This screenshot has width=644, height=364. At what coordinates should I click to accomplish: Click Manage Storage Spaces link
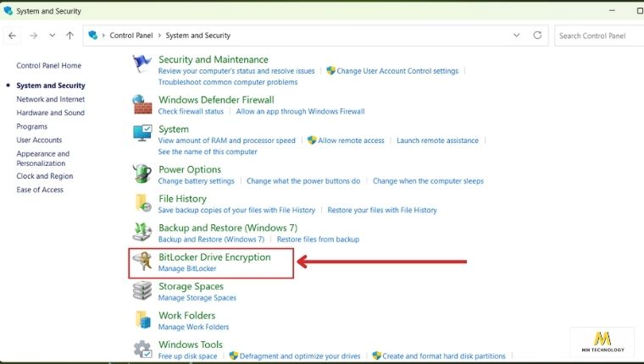[x=197, y=298]
